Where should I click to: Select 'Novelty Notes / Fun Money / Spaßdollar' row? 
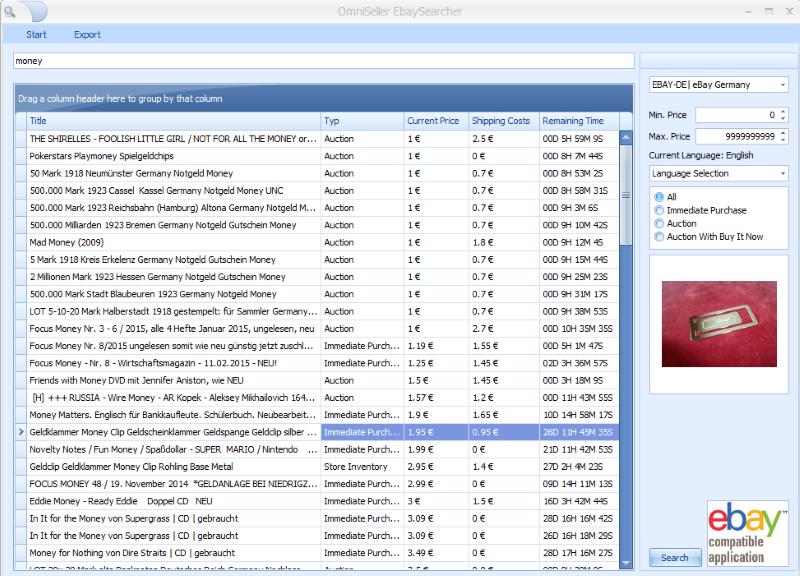click(317, 449)
